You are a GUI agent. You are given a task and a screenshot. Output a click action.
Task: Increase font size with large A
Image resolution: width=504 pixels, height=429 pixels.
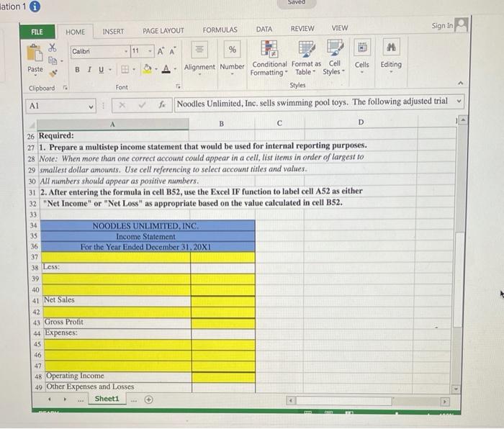(x=161, y=51)
